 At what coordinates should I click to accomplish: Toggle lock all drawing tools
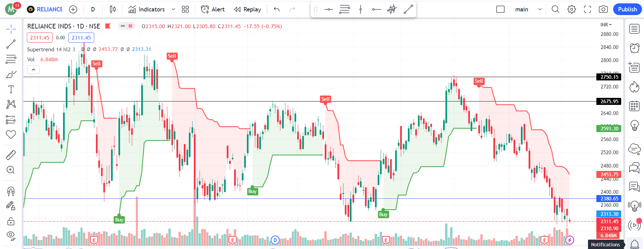click(11, 221)
